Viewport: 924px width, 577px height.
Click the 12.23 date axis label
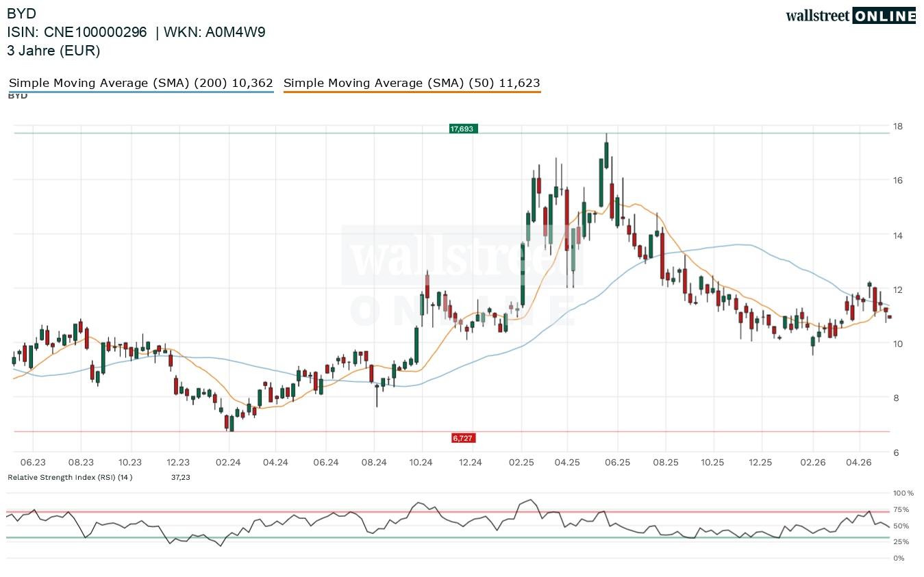pos(178,463)
